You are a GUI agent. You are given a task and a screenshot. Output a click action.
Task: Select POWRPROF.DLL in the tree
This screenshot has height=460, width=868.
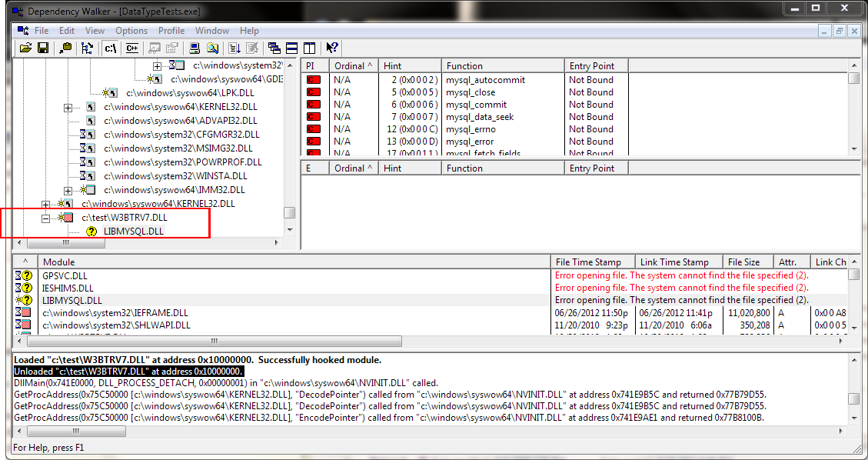(183, 162)
